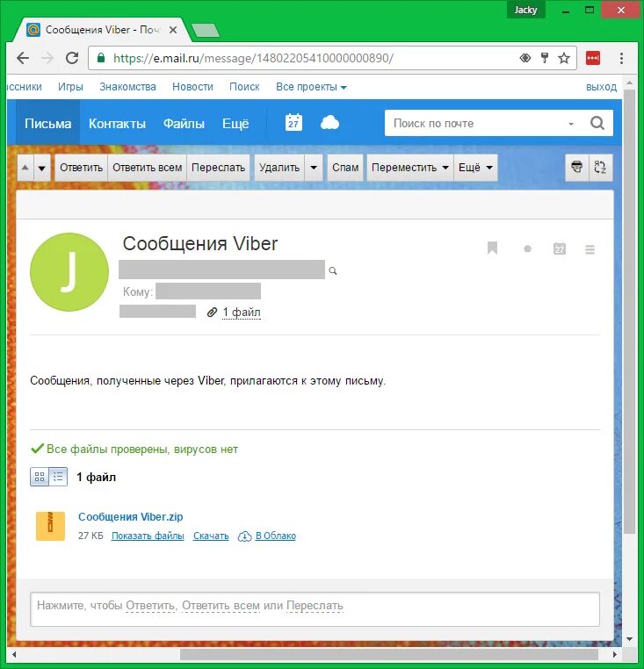Open the Файлы tab
644x669 pixels.
click(184, 123)
